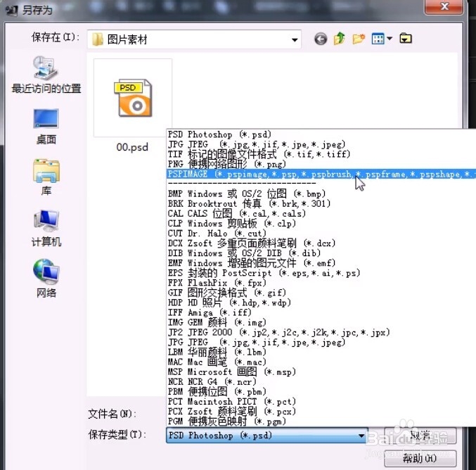Open Recent Places (最近访问的位置) shortcut
The height and width of the screenshot is (470, 476).
[x=46, y=75]
